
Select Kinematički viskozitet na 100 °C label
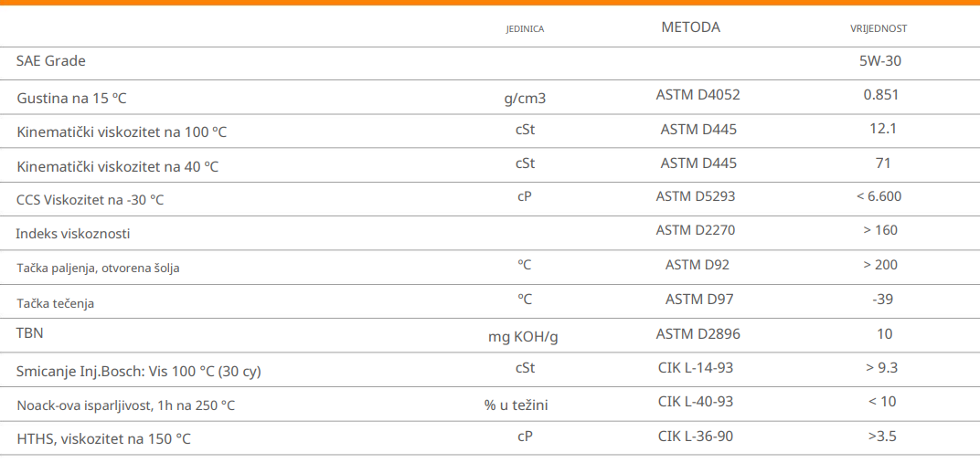(122, 132)
